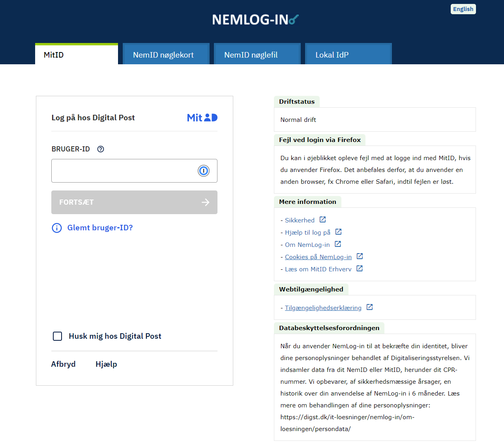The image size is (504, 448).
Task: Switch to the NemID nøglekort tab
Action: point(166,54)
